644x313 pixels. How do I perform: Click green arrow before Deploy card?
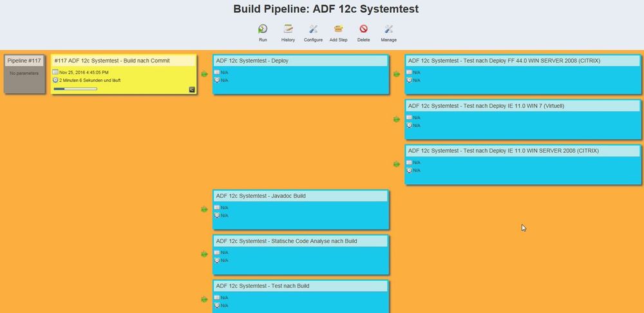coord(205,74)
